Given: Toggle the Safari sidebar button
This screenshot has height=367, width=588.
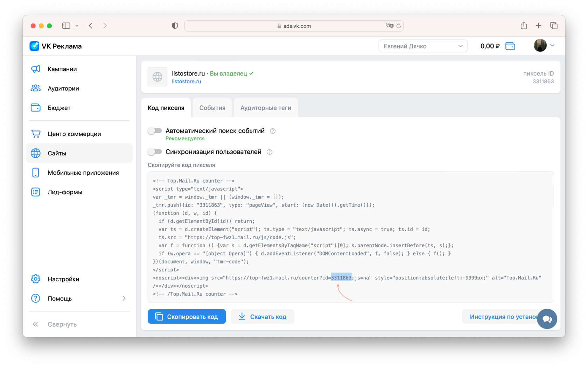Looking at the screenshot, I should 66,26.
